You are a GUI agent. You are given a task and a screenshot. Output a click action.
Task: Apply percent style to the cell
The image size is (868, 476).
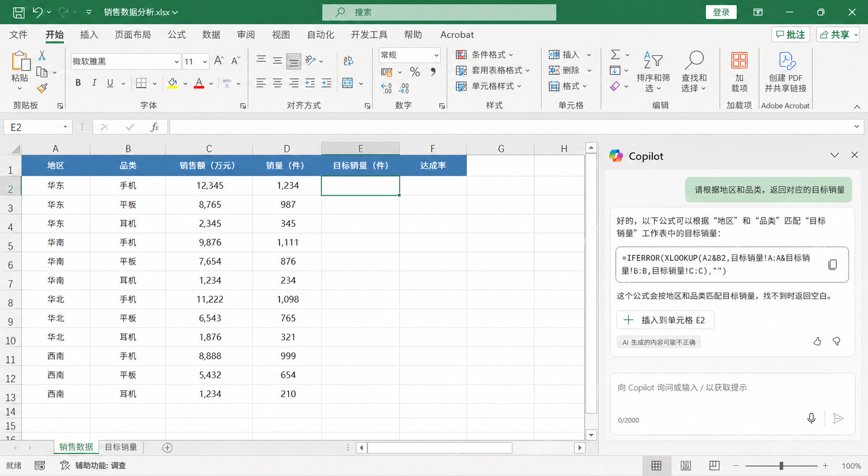[415, 72]
